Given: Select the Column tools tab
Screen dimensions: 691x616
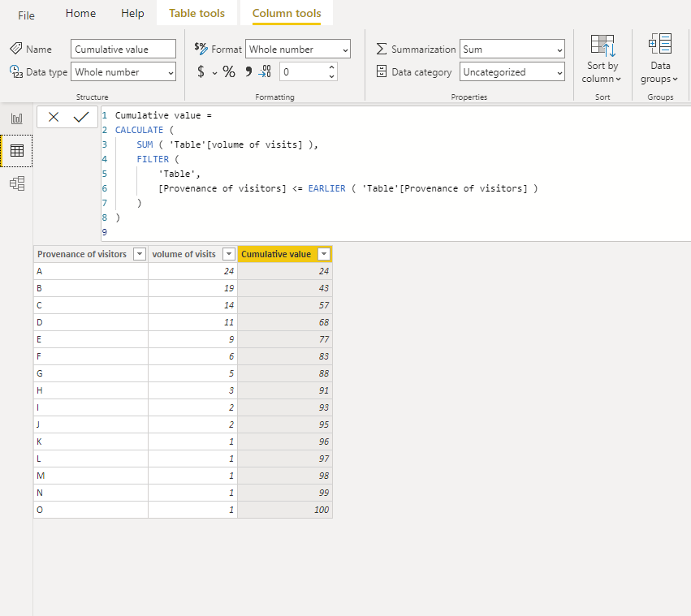Looking at the screenshot, I should (x=287, y=13).
